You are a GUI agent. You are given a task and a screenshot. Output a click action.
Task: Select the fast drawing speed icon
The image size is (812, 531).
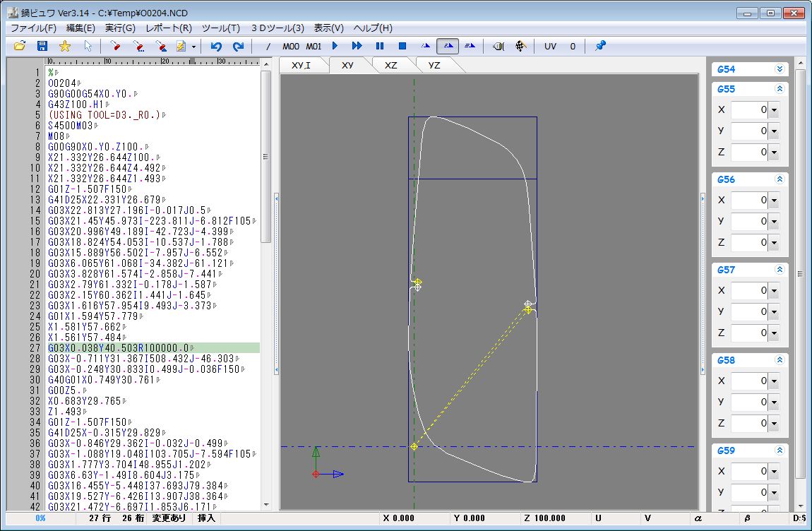coord(470,46)
